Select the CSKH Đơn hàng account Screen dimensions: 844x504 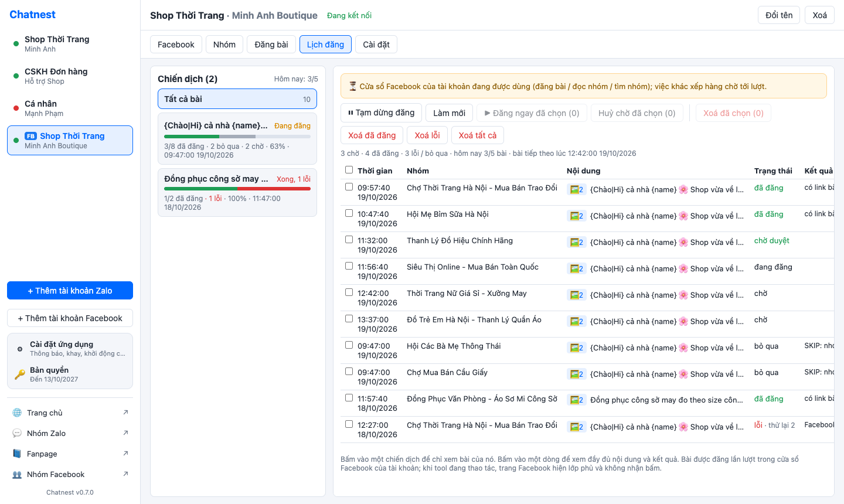(x=70, y=76)
